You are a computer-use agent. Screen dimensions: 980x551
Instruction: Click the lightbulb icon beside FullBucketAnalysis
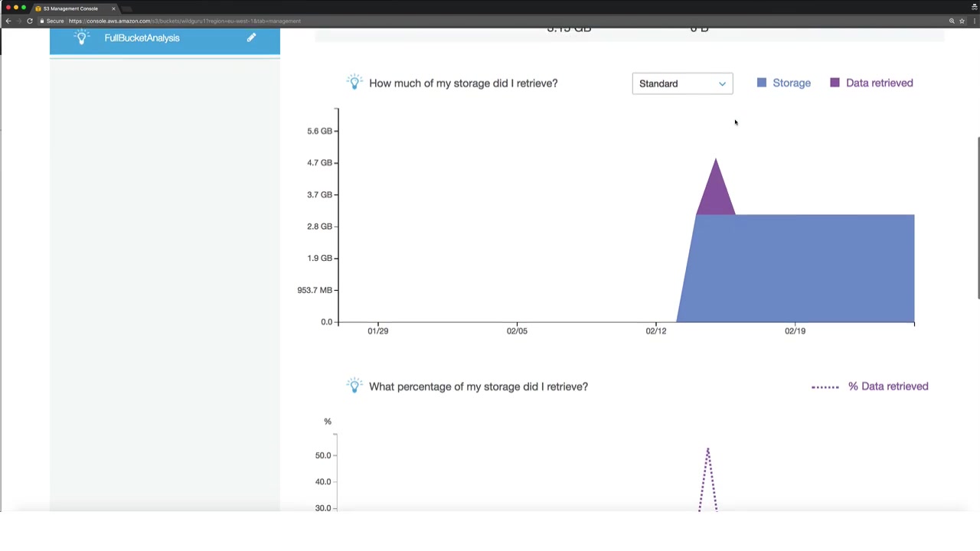tap(82, 37)
